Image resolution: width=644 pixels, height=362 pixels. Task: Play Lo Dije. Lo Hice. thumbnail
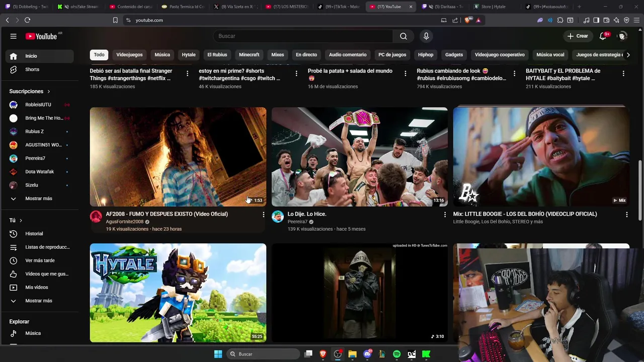click(360, 156)
